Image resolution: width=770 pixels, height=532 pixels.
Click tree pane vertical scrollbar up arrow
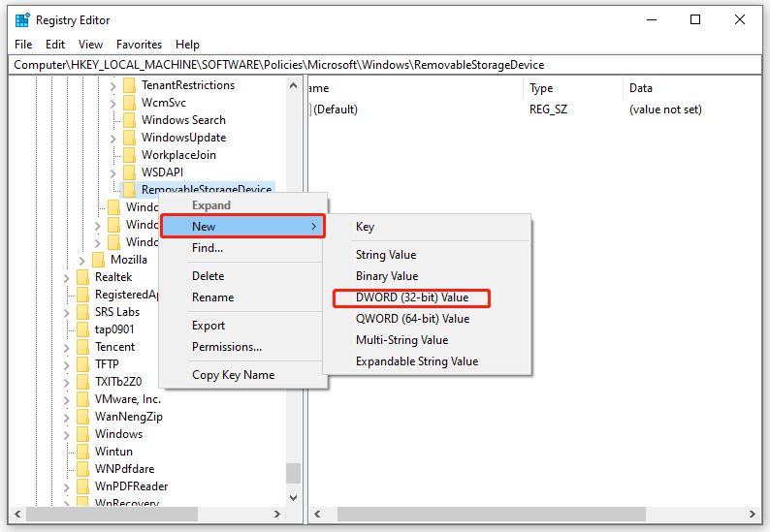point(294,85)
